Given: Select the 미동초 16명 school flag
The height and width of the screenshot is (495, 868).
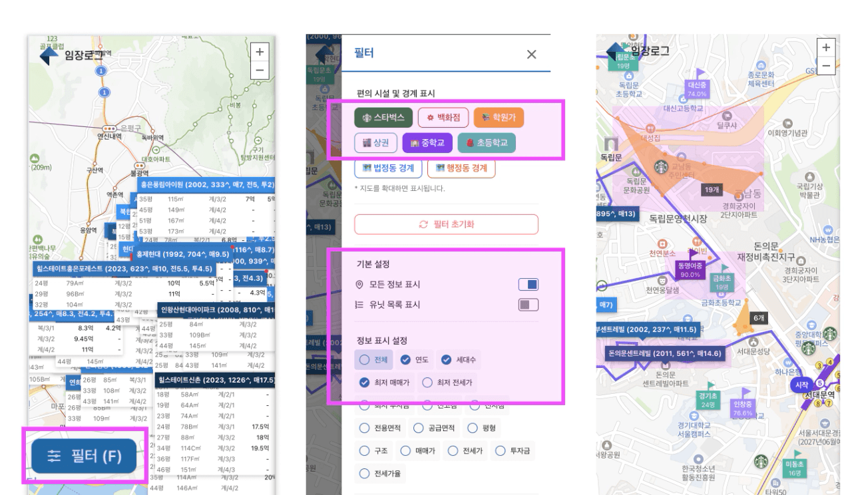Looking at the screenshot, I should click(x=795, y=468).
